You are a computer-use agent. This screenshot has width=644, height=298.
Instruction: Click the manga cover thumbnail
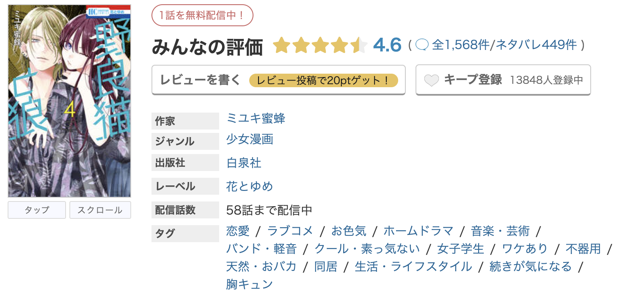tap(69, 100)
